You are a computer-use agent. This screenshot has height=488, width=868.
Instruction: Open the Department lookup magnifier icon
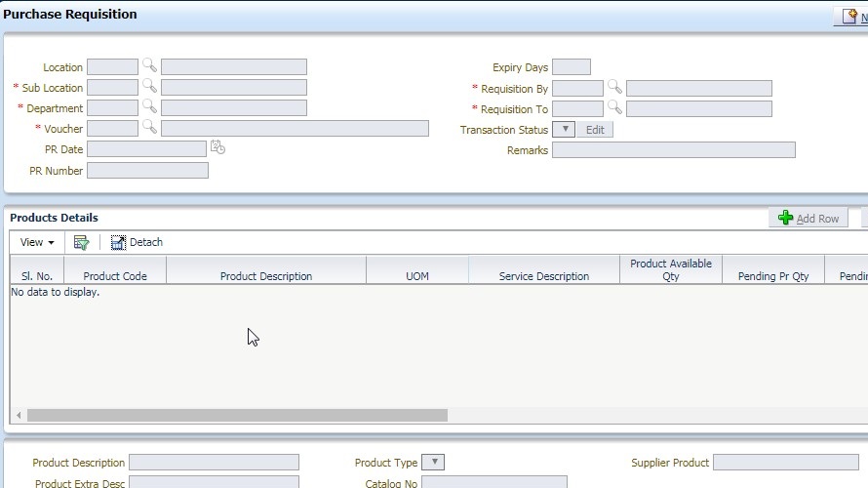click(149, 106)
